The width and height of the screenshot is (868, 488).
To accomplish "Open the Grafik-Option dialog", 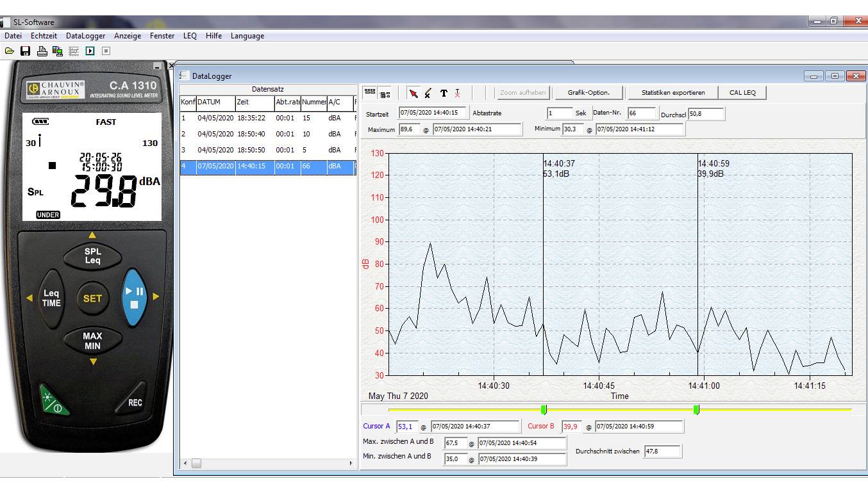I will pyautogui.click(x=588, y=92).
